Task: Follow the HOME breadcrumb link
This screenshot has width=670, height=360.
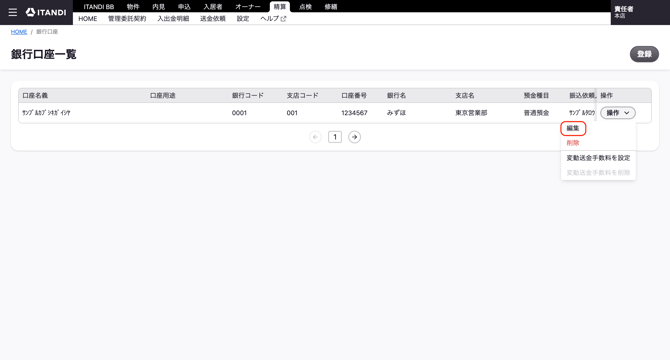Action: pos(19,32)
